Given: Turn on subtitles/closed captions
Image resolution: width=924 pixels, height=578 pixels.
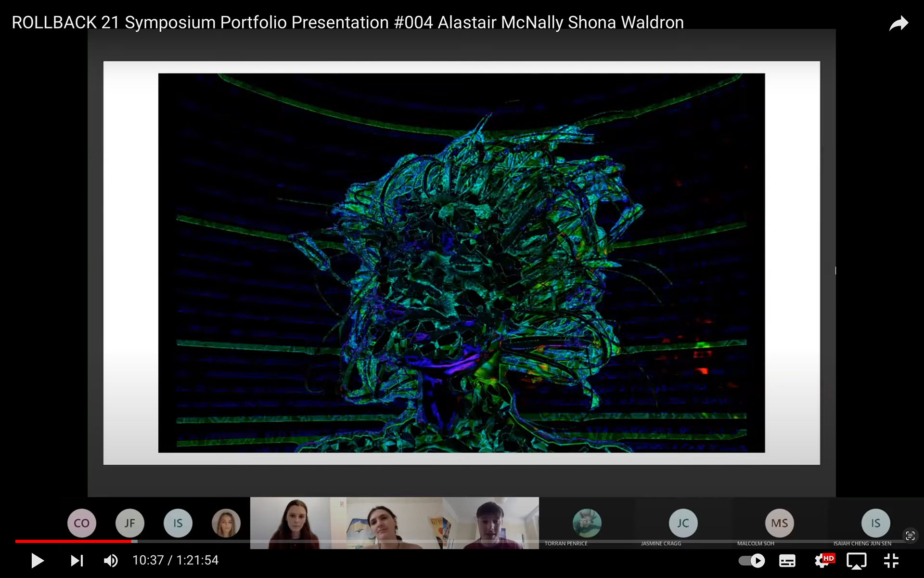Looking at the screenshot, I should point(787,561).
